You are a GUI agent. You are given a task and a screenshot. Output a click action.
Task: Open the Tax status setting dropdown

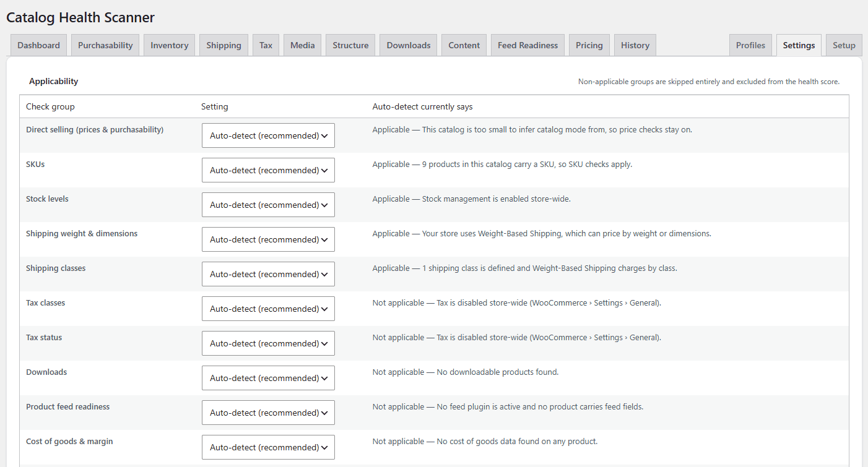(268, 343)
